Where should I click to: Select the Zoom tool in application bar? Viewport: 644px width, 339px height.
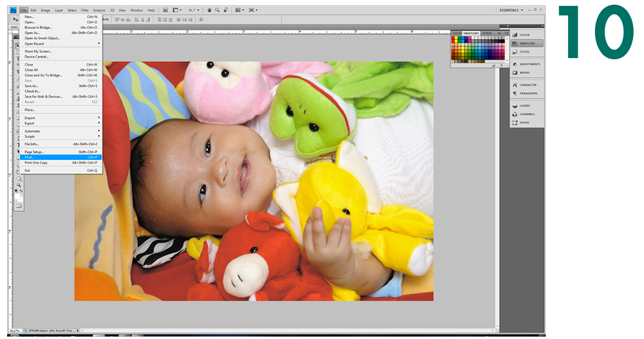(x=218, y=10)
